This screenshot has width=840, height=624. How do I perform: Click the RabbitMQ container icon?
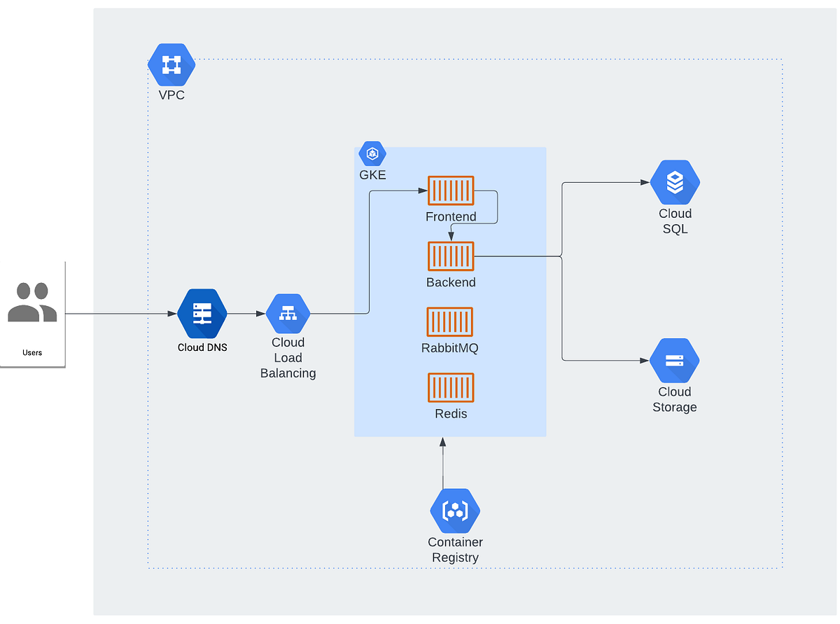click(449, 322)
